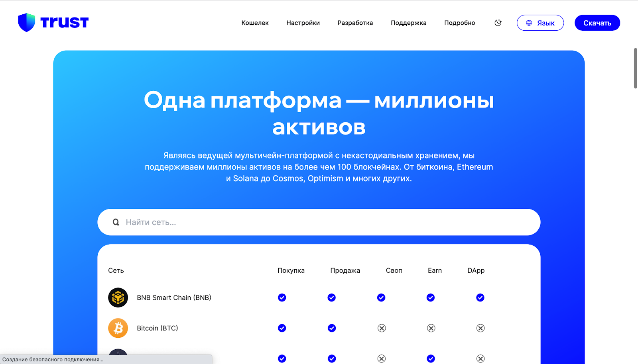Click the Своп column header
The width and height of the screenshot is (638, 364).
point(394,270)
